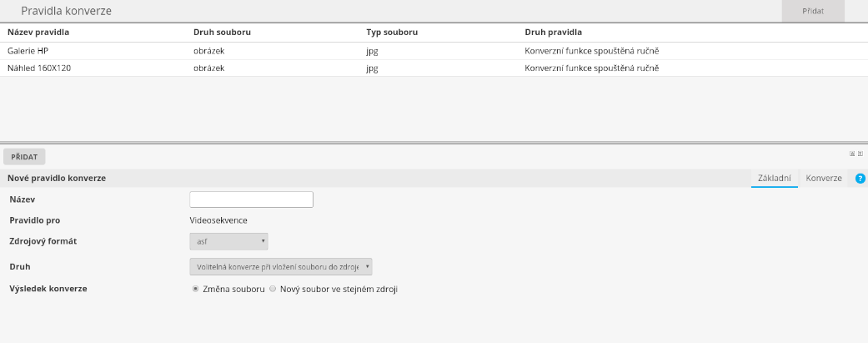
Task: Expand the Druh conversion type dropdown
Action: (281, 266)
